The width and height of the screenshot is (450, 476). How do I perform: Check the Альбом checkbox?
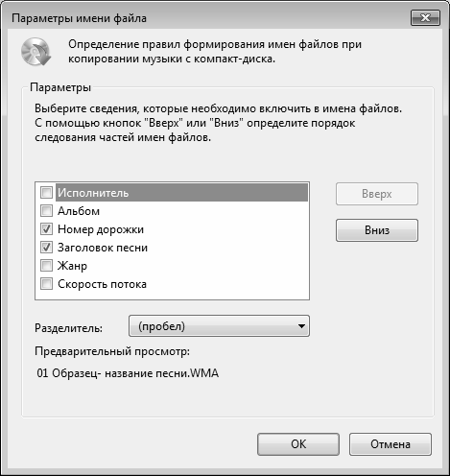click(x=46, y=211)
